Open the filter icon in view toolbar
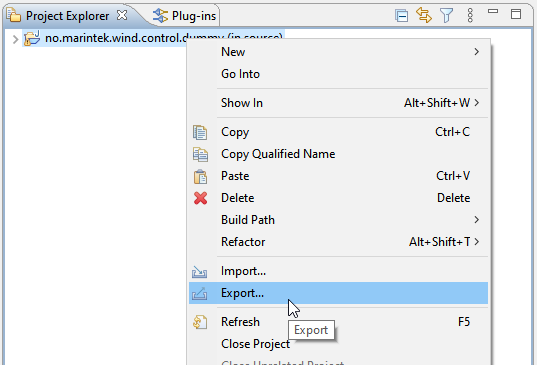This screenshot has height=365, width=537. click(x=447, y=16)
